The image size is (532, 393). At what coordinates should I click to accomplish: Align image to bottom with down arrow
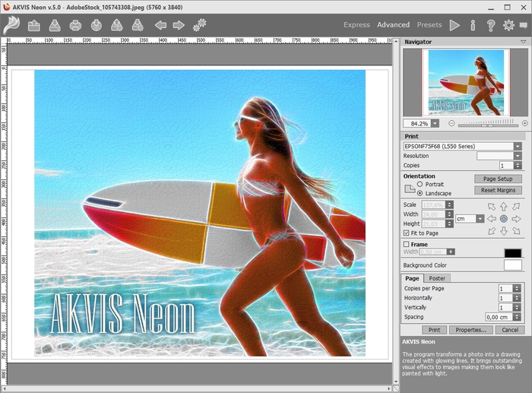[504, 231]
